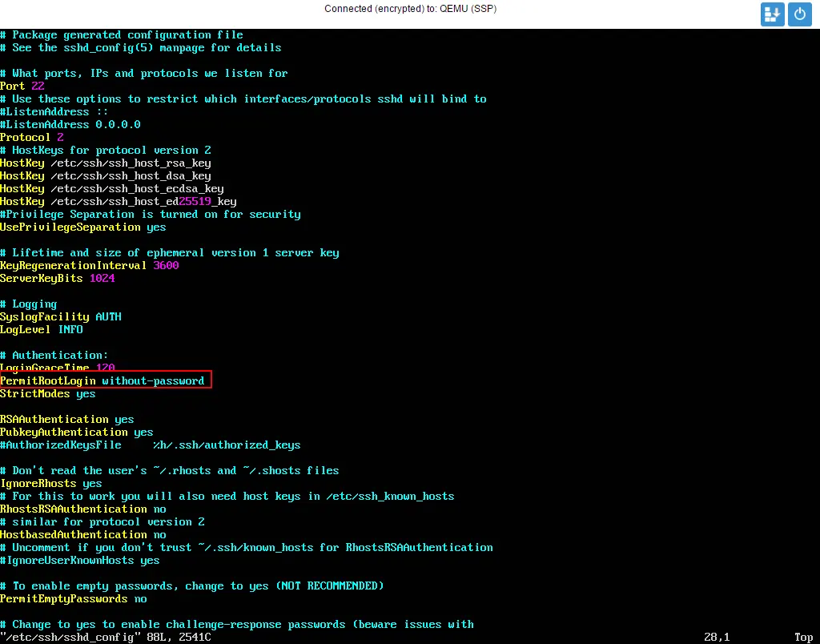The height and width of the screenshot is (644, 820).
Task: Click the 'See the sshd_config(5) manpage' comment
Action: tap(141, 47)
